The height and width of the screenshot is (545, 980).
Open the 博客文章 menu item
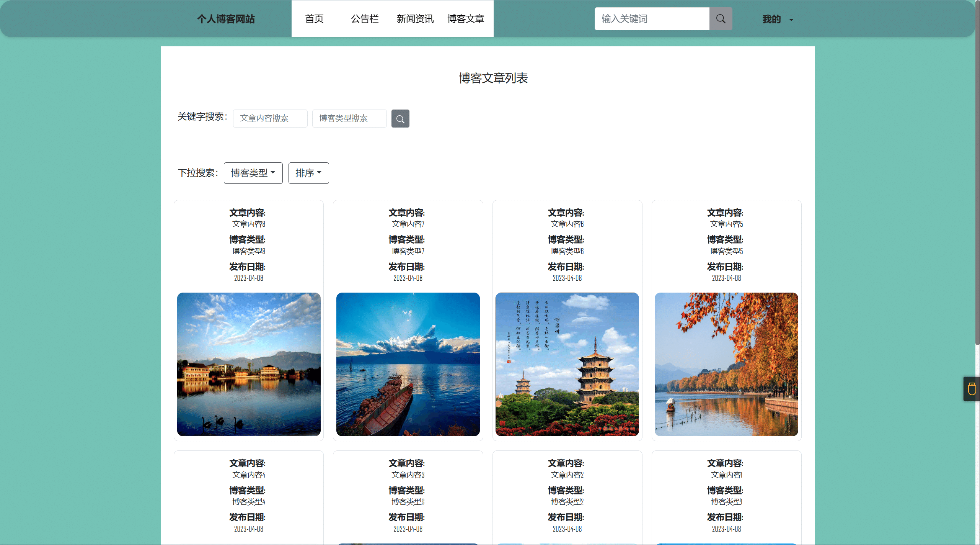(466, 19)
